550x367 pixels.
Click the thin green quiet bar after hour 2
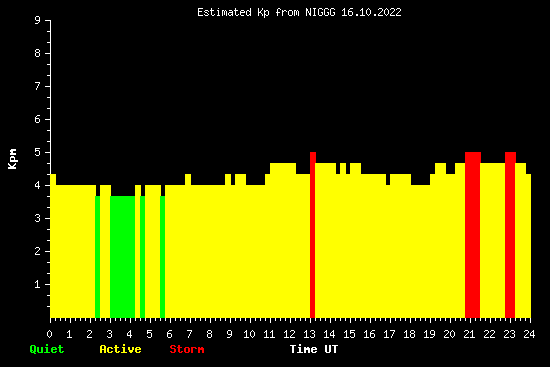tap(98, 257)
